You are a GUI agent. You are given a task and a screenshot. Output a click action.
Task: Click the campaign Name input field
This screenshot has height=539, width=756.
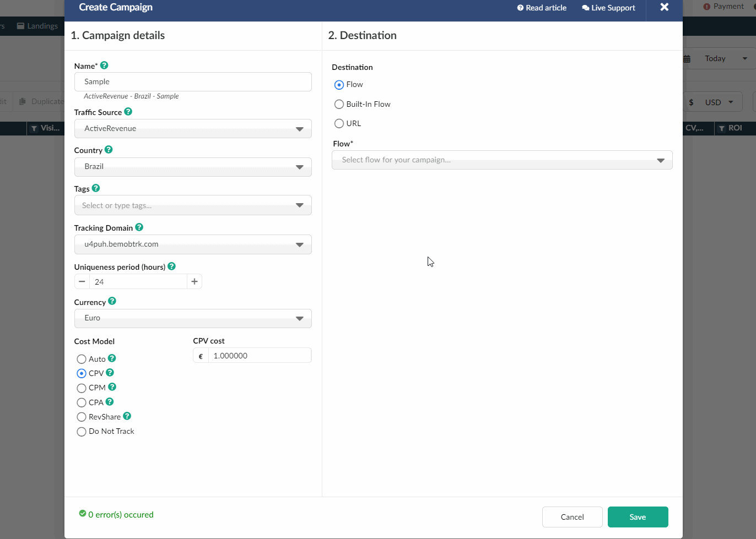pyautogui.click(x=193, y=81)
